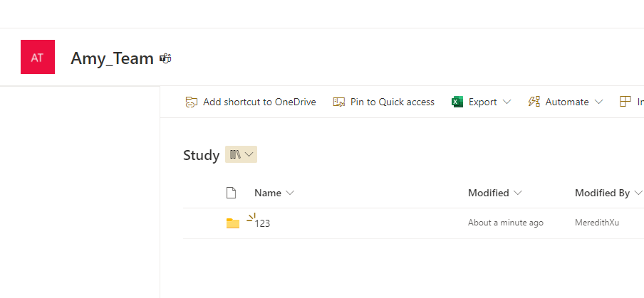Click the Teams icon beside Amy_Team
644x298 pixels.
pyautogui.click(x=165, y=58)
